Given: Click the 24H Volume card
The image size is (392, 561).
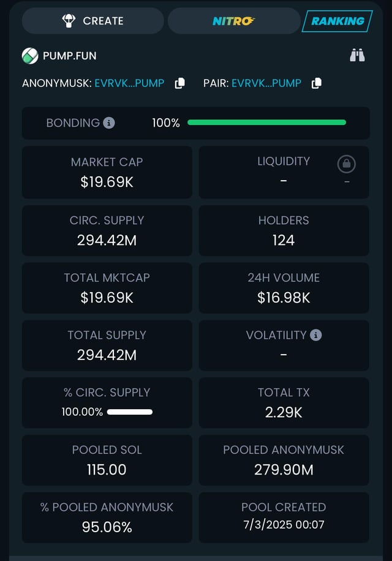Looking at the screenshot, I should [284, 288].
